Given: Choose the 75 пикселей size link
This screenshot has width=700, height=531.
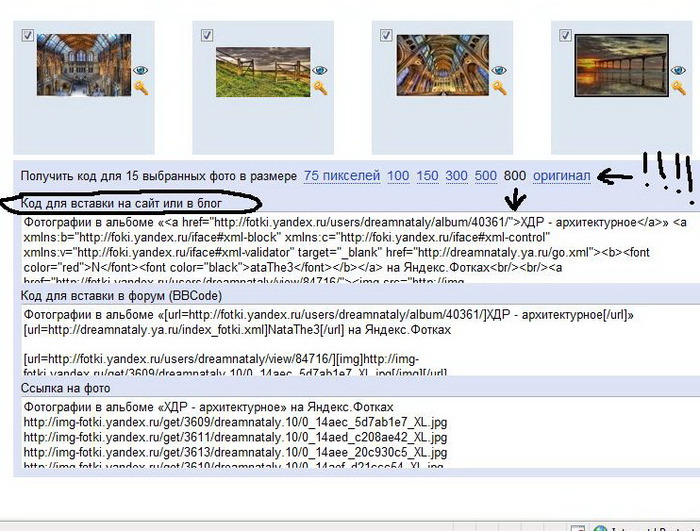Looking at the screenshot, I should [342, 176].
